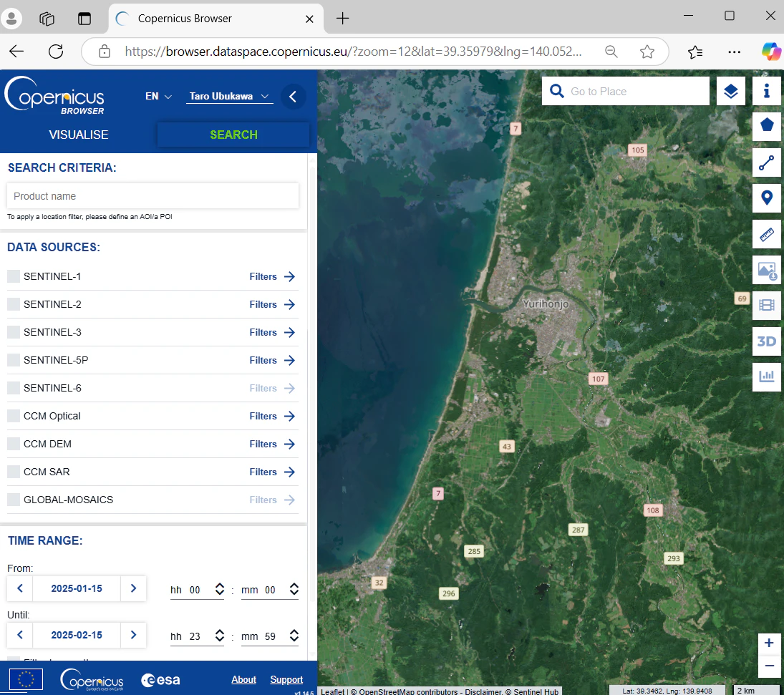Tick the CCM Optical checkbox

point(14,416)
